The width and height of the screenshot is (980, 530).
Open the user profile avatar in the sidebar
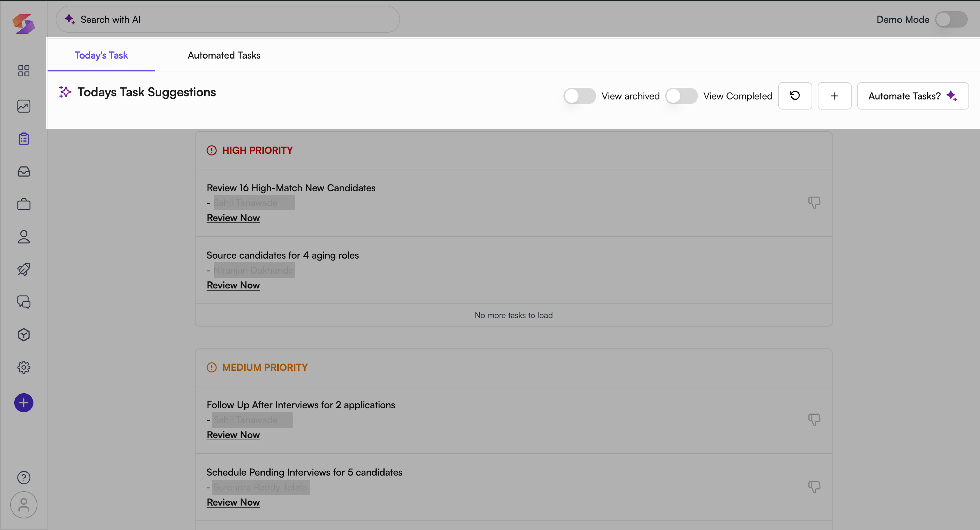click(24, 505)
